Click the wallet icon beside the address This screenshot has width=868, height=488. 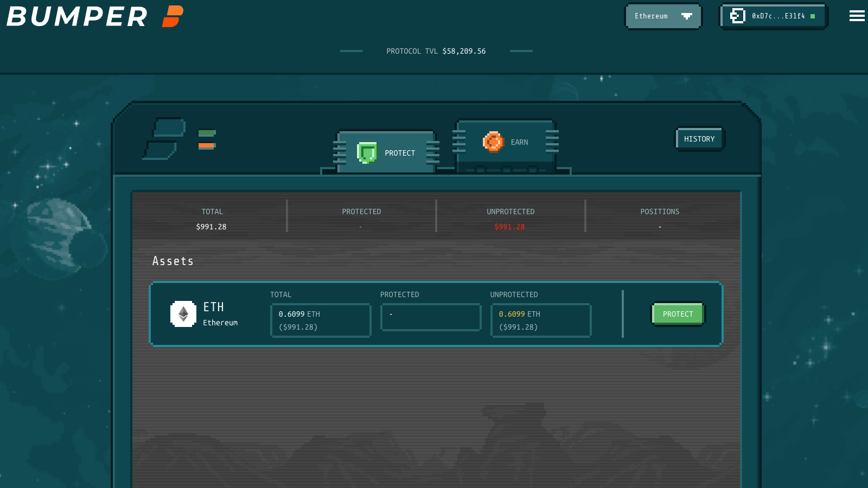[737, 16]
